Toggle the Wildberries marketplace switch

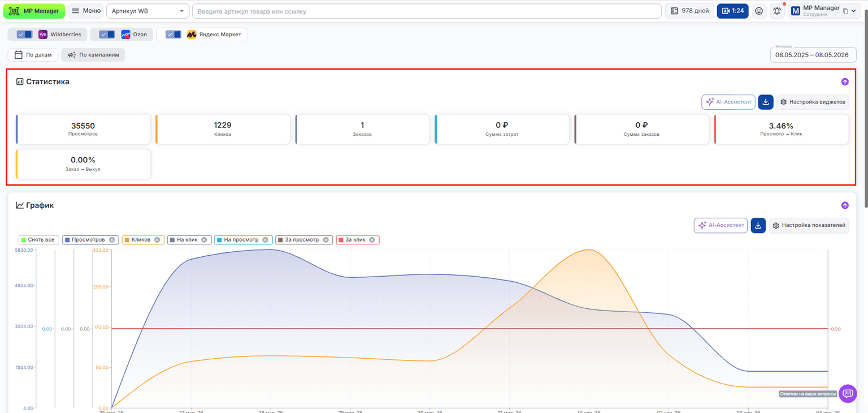coord(24,35)
